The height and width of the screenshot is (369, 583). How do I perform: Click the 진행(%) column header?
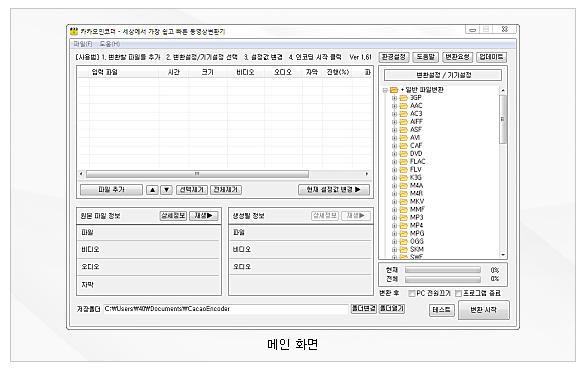pos(338,72)
